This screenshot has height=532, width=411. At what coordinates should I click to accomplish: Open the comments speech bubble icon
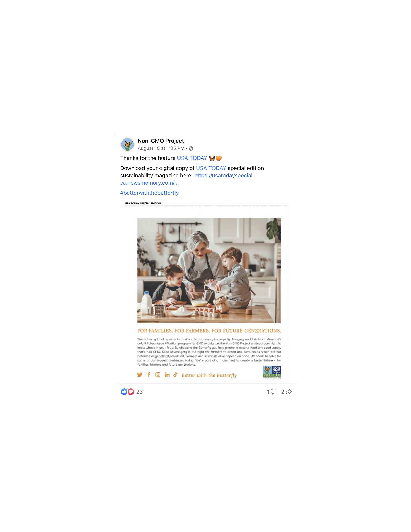[x=274, y=392]
